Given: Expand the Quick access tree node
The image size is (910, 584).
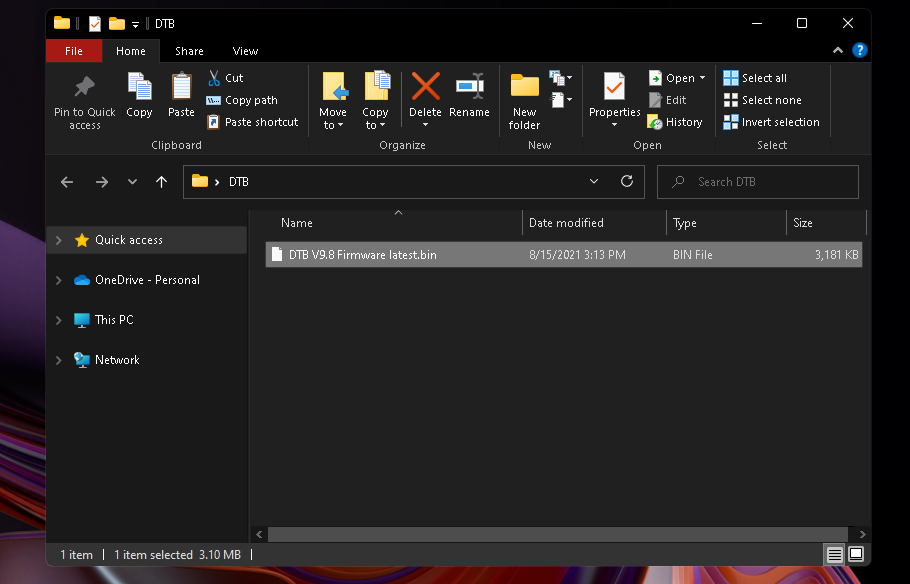Looking at the screenshot, I should (x=59, y=240).
